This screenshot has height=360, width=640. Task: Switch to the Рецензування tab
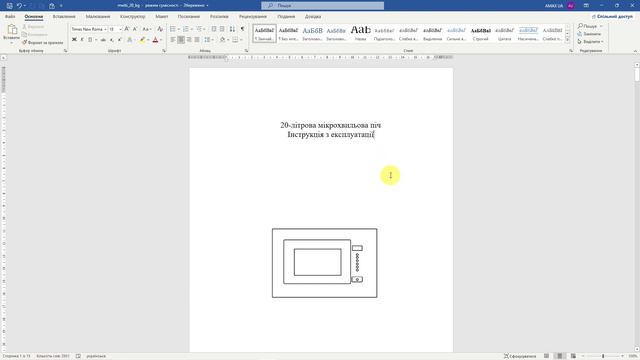[253, 17]
